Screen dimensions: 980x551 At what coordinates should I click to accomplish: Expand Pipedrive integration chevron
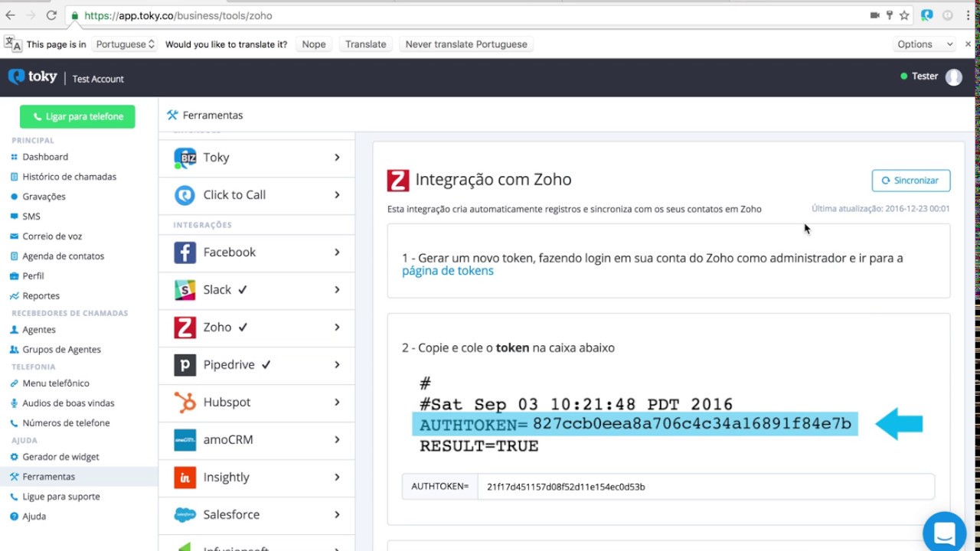337,365
